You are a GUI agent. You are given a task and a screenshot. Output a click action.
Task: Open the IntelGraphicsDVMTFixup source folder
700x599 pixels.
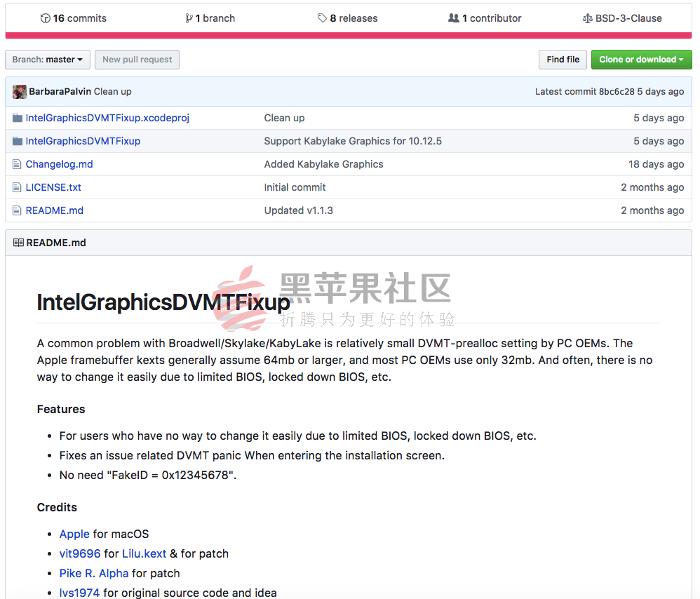83,141
